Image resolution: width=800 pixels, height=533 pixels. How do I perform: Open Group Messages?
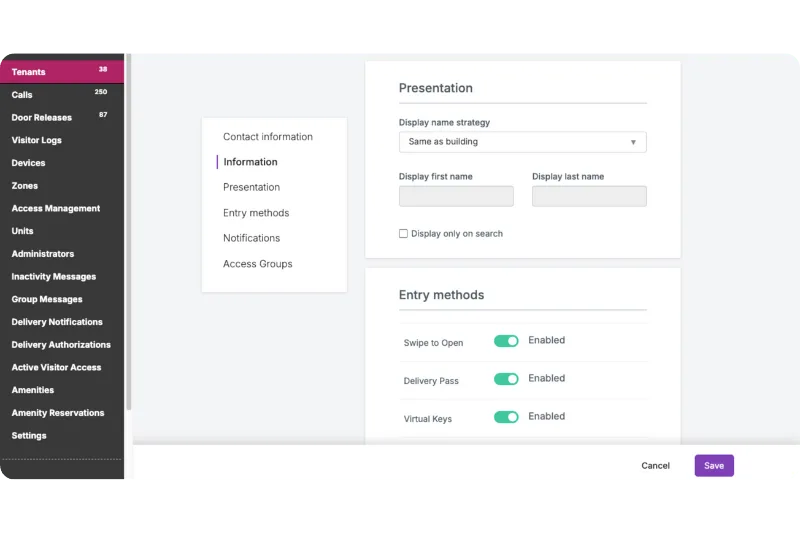click(47, 299)
